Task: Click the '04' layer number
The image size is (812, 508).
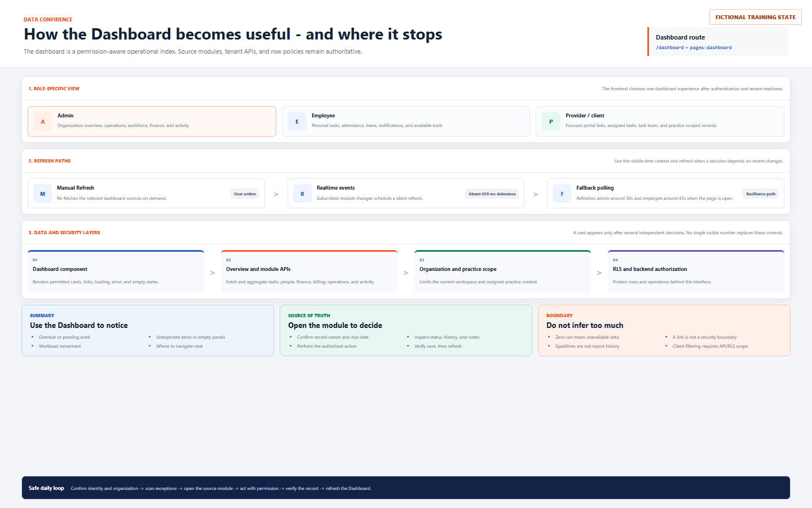Action: click(x=615, y=260)
